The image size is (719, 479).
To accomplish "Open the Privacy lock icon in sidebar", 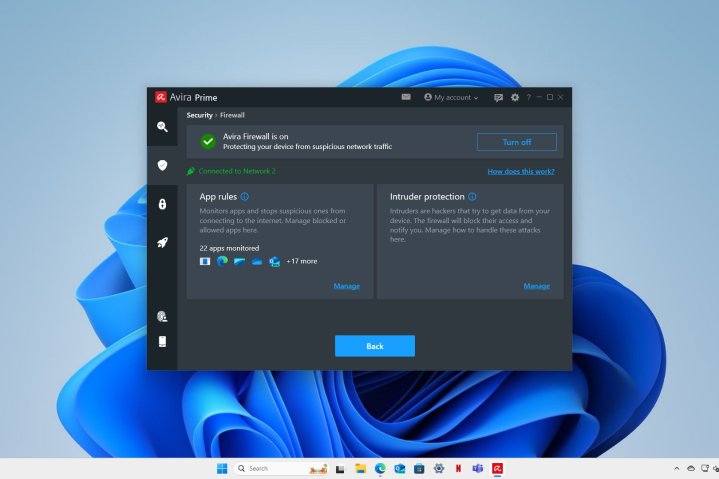I will click(162, 204).
